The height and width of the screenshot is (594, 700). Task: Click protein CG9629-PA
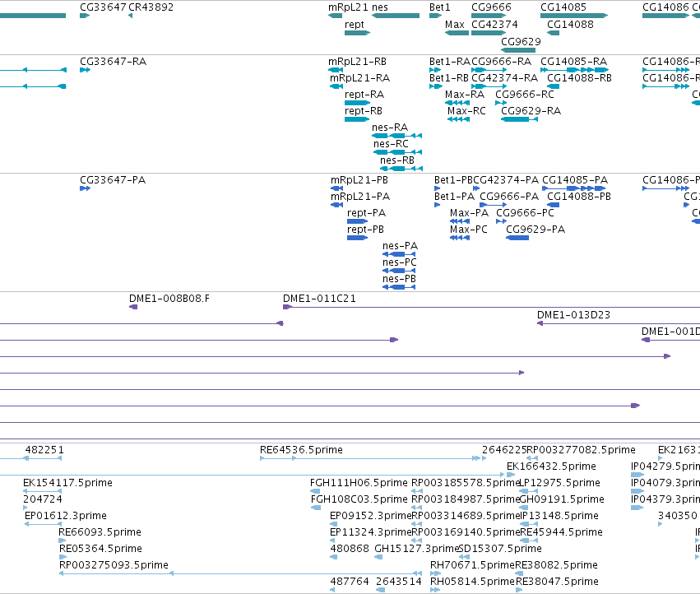tap(517, 238)
